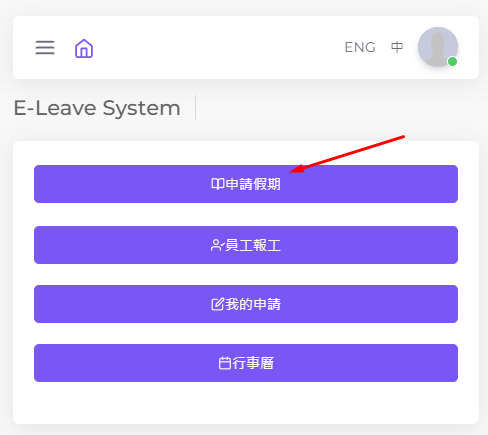Click the user-check icon beside 員工報工
The image size is (488, 435).
pyautogui.click(x=218, y=245)
